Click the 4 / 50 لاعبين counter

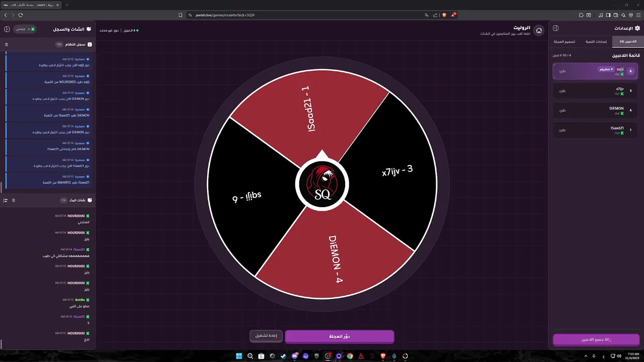(561, 55)
